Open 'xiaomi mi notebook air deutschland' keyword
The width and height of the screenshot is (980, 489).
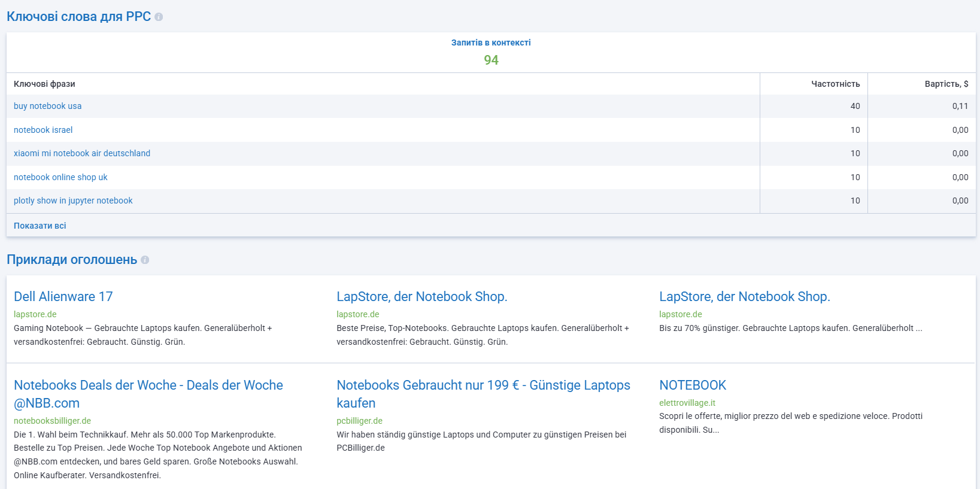[x=82, y=153]
